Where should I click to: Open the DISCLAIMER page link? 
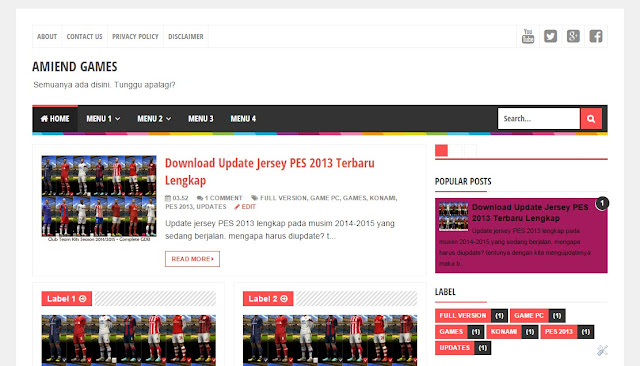click(x=186, y=36)
